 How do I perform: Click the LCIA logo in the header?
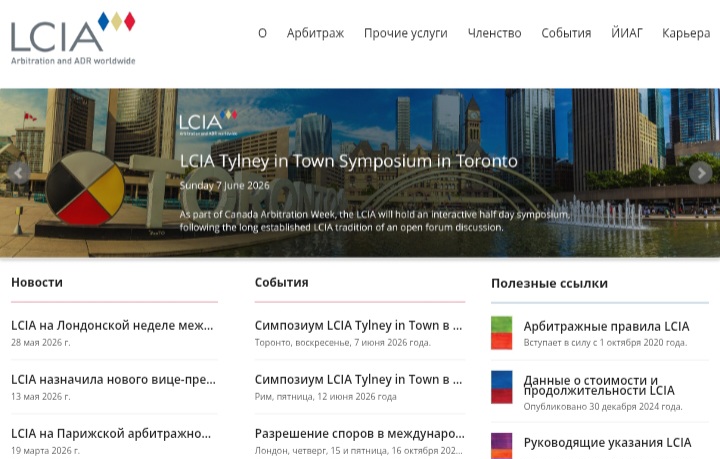coord(73,39)
